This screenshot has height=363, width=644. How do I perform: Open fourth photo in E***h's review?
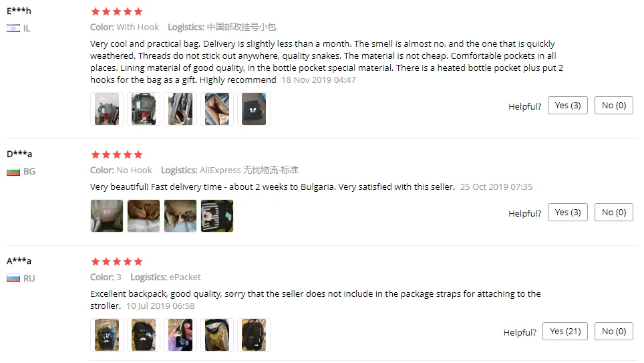[x=217, y=109]
